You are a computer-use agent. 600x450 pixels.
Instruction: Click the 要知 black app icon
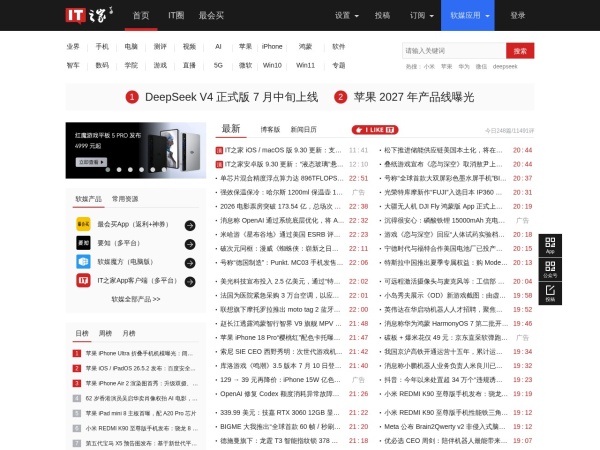(x=83, y=243)
